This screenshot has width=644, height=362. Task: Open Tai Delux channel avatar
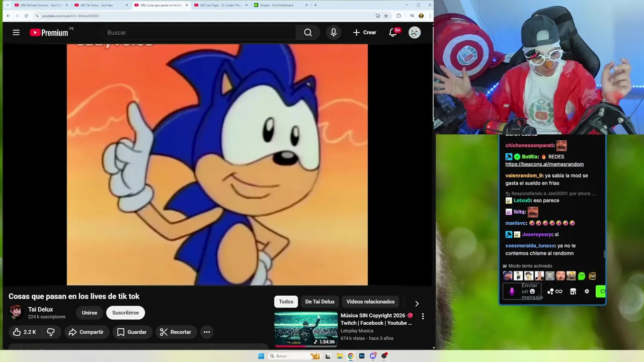click(16, 312)
